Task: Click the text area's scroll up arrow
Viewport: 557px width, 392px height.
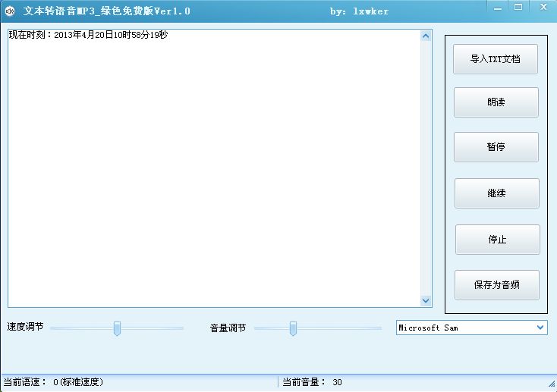Action: click(x=426, y=36)
